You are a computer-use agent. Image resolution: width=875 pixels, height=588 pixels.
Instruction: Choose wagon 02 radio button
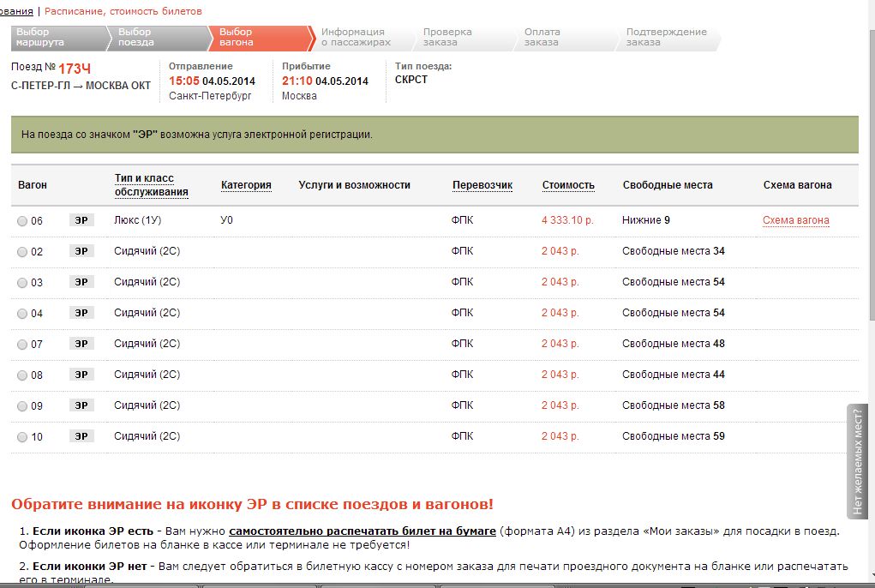click(x=22, y=252)
